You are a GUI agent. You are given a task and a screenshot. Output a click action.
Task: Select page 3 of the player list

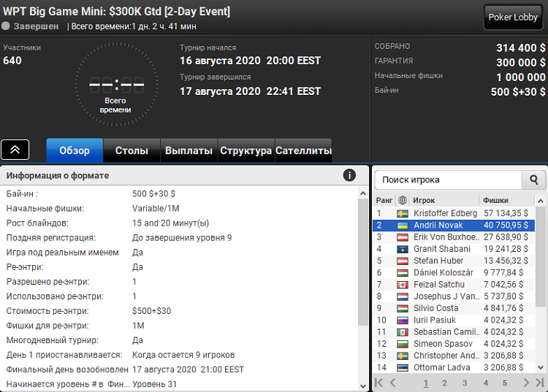[465, 383]
